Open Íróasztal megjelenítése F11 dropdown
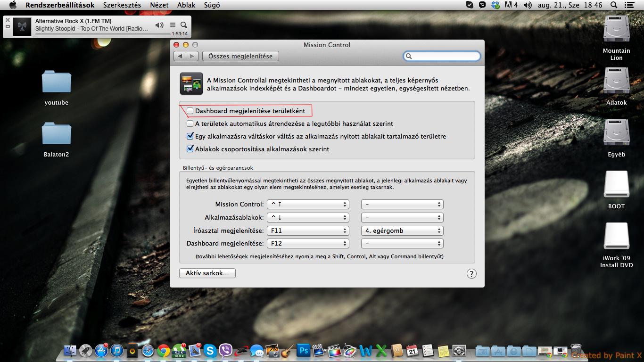The image size is (644, 362). pos(308,230)
